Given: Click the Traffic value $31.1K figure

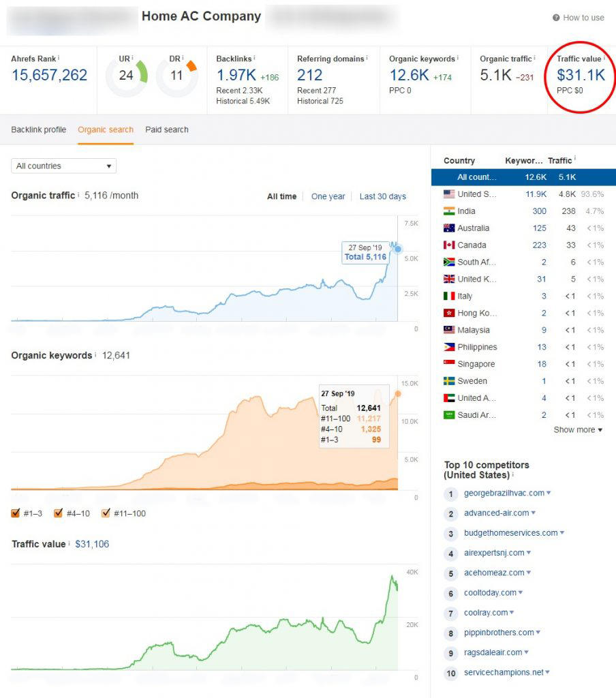Looking at the screenshot, I should 581,75.
